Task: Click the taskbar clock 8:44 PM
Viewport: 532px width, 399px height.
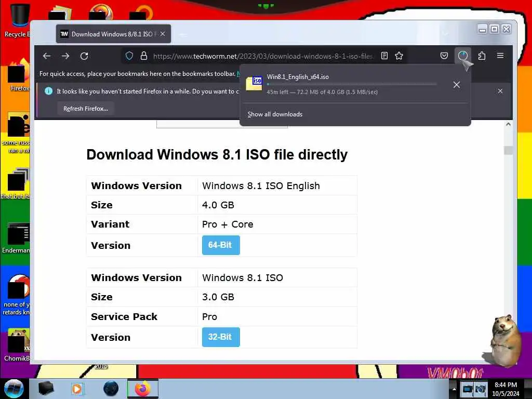Action: (x=506, y=385)
